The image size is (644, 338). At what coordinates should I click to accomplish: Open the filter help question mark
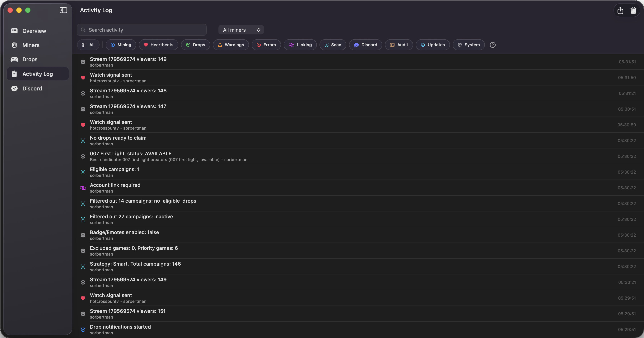(x=492, y=45)
